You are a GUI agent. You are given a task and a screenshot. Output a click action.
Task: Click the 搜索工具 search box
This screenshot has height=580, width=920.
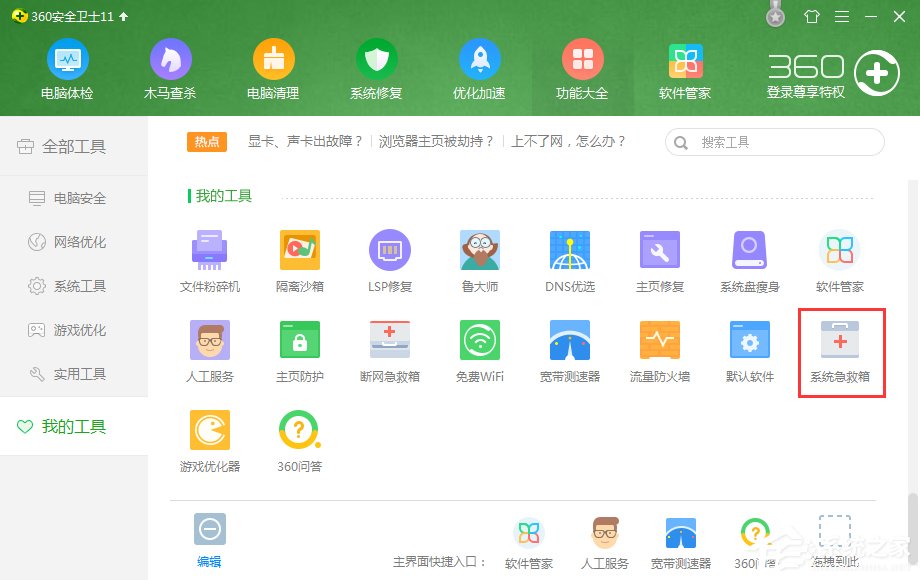point(775,142)
